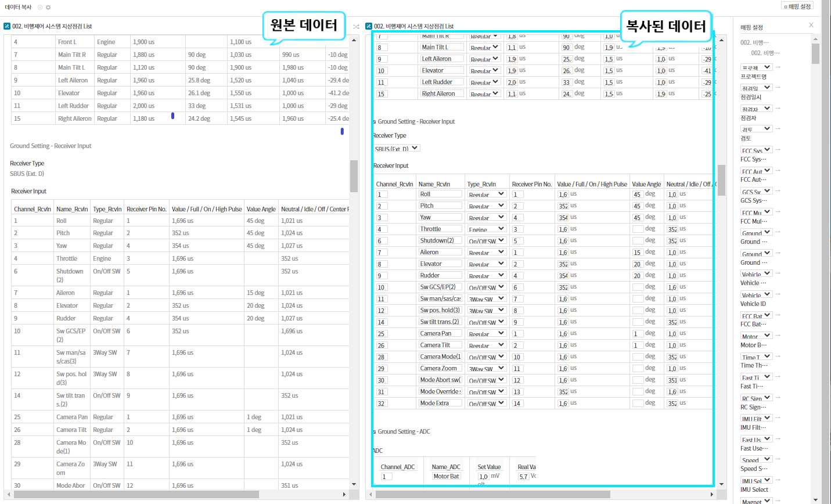Click mapping panel scrollbar down arrow

[815, 499]
